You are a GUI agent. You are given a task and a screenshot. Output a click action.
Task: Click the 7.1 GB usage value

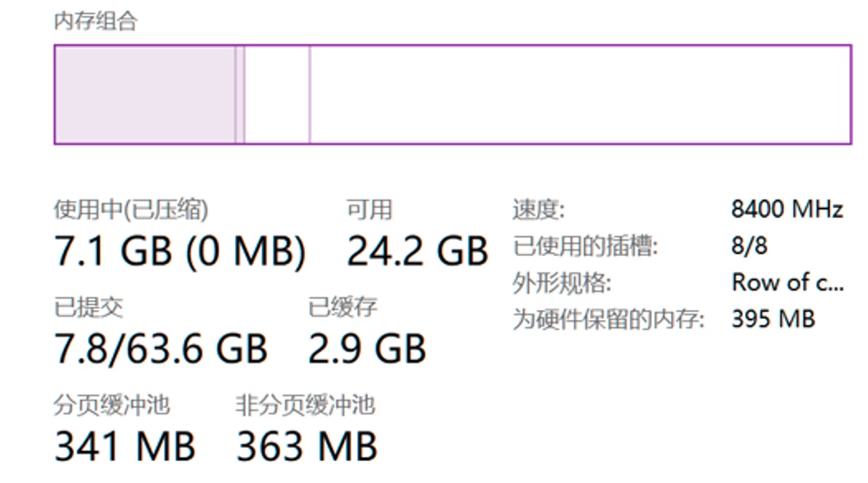182,251
